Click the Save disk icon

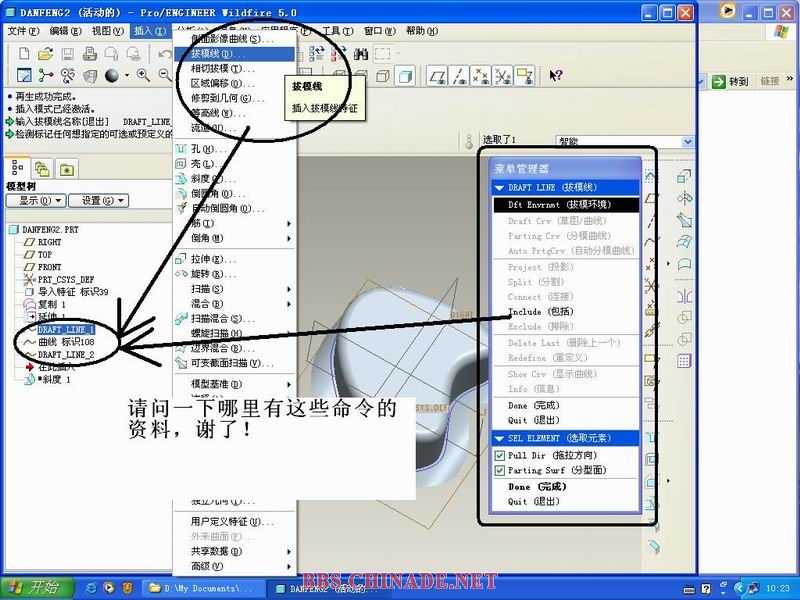coord(67,54)
